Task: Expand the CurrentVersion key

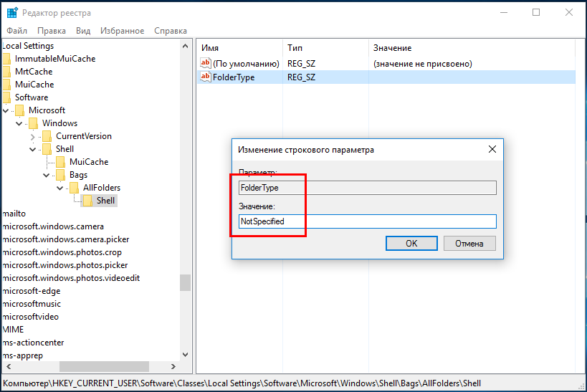Action: click(32, 137)
